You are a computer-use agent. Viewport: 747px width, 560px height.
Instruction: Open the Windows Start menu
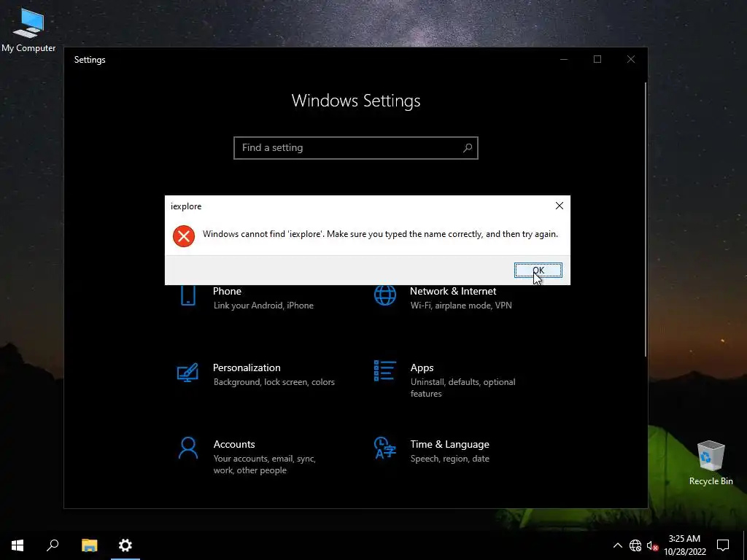18,545
